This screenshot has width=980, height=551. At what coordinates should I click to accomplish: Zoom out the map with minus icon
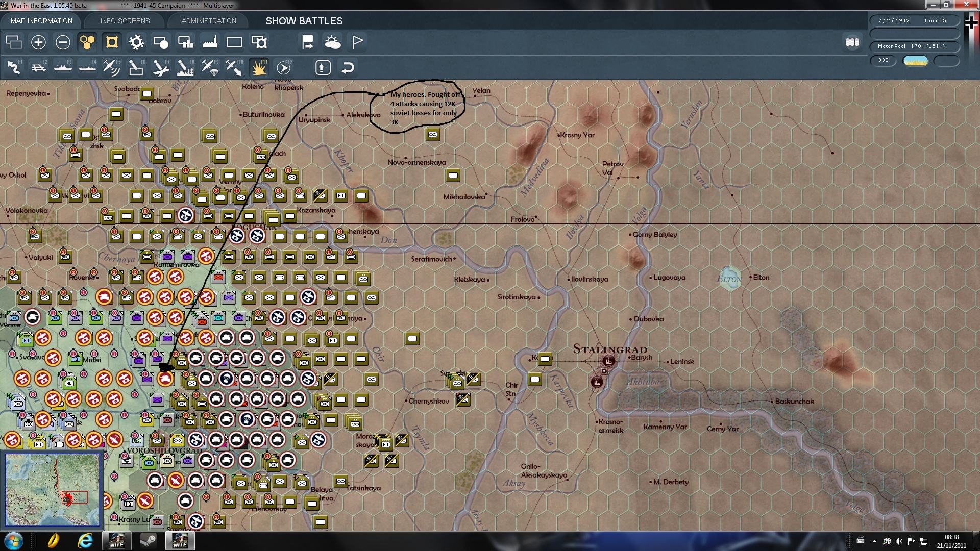coord(63,42)
